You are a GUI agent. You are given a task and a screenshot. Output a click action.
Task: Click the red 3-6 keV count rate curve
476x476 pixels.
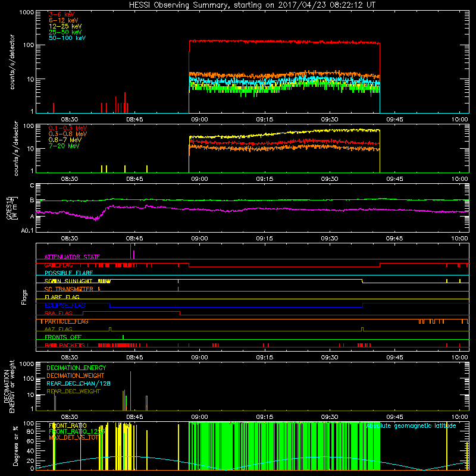coord(284,42)
